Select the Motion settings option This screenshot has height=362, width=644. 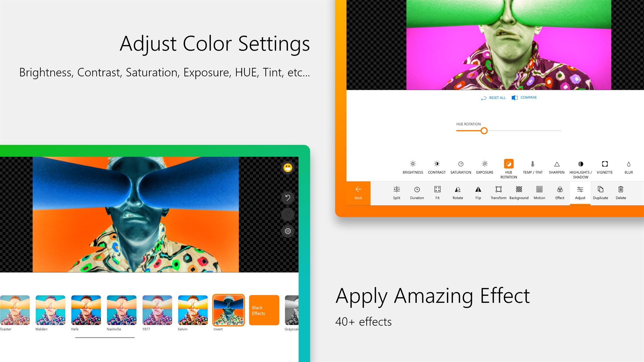539,192
